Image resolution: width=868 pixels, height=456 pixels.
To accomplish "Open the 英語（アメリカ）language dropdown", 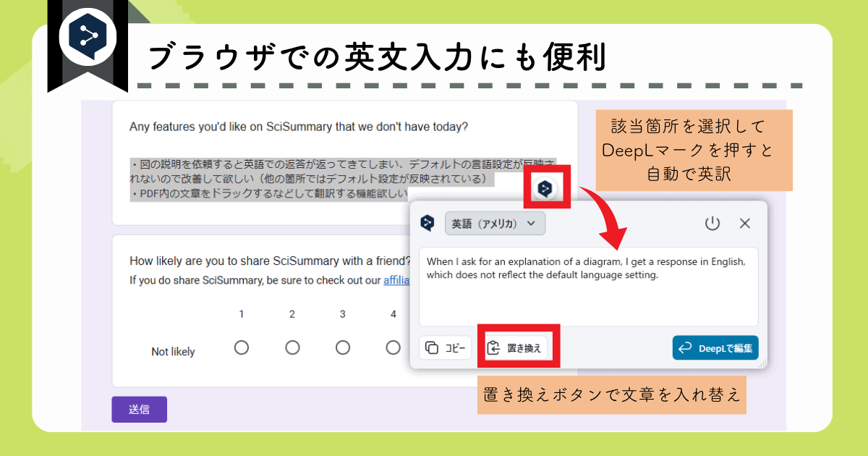I will (495, 224).
